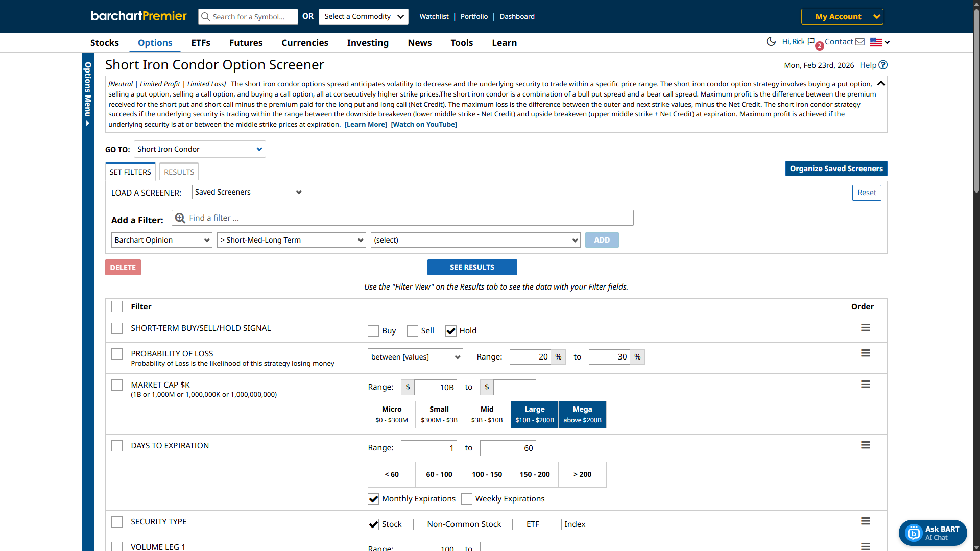Open the Dashboard link
The width and height of the screenshot is (980, 551).
[517, 16]
